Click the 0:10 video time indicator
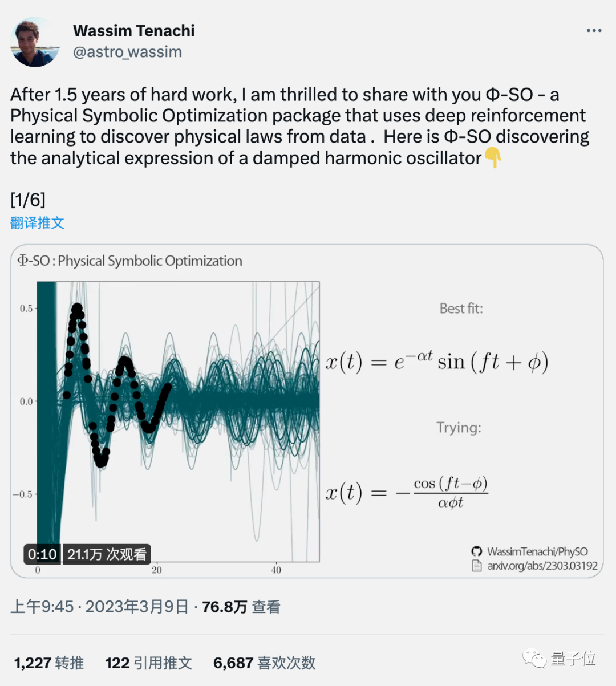Screen dimensions: 616x686 tap(42, 554)
